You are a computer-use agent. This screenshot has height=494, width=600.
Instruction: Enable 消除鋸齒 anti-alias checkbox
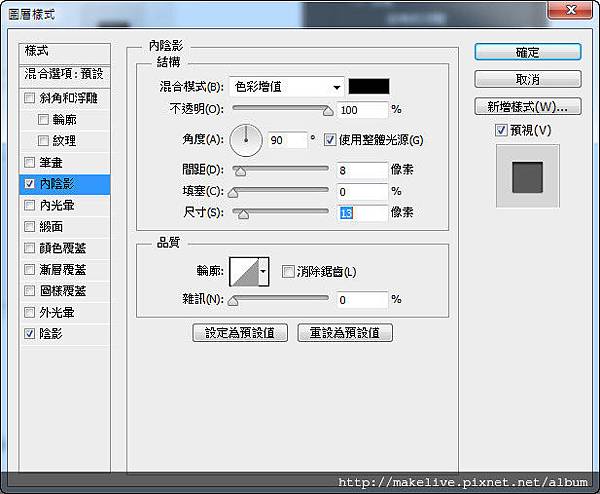tap(288, 272)
